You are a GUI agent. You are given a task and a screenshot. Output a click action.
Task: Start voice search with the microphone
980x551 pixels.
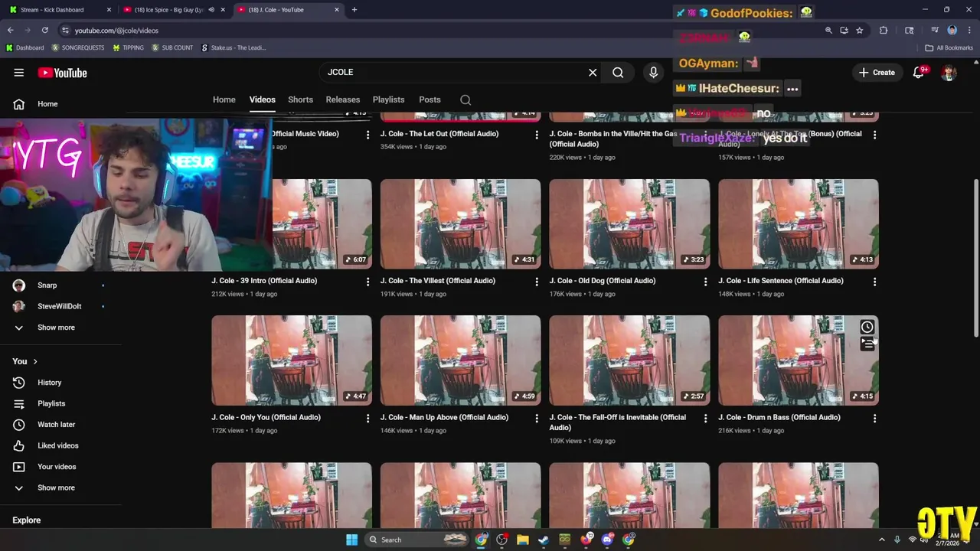653,72
